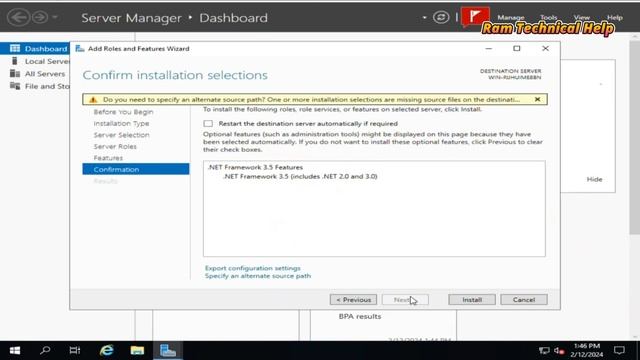The image size is (640, 360).
Task: Click the Install button
Action: pos(472,300)
